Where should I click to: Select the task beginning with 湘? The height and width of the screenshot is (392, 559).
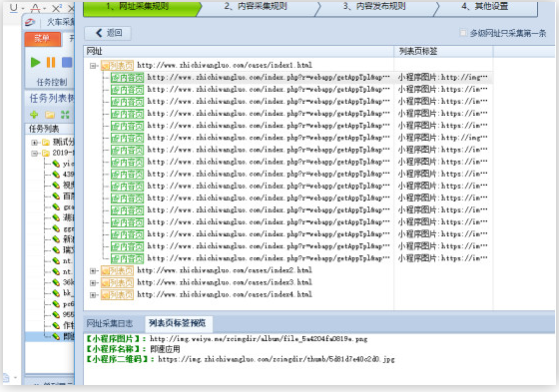coord(69,217)
